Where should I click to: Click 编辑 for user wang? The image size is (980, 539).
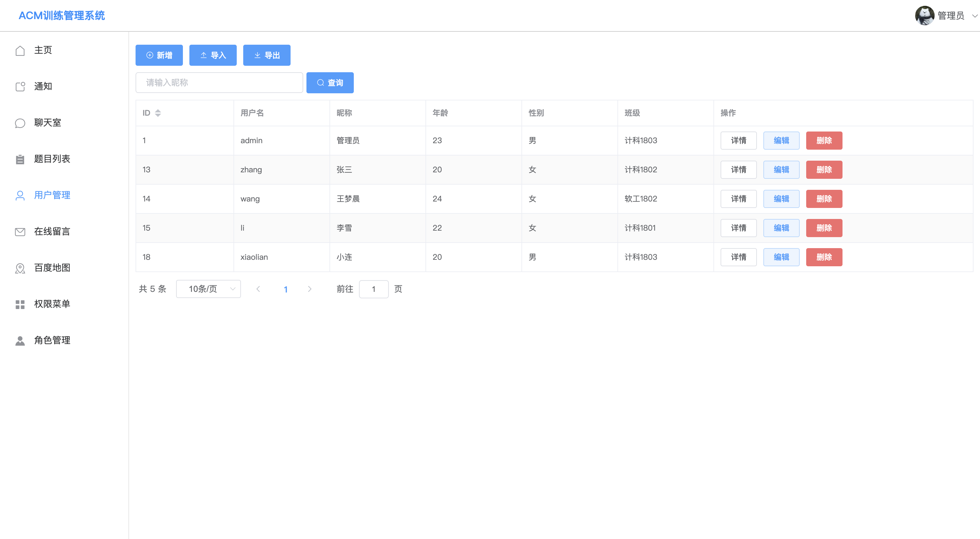pos(781,199)
